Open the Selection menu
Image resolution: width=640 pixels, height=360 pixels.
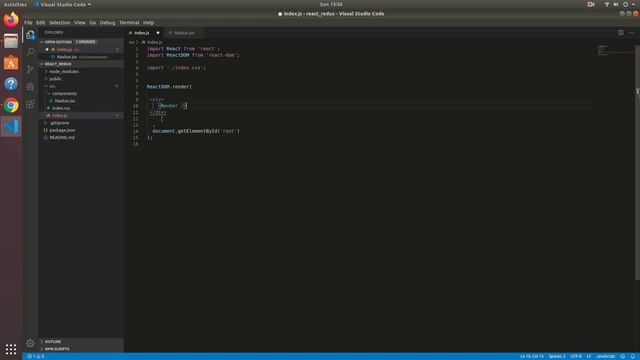click(60, 23)
